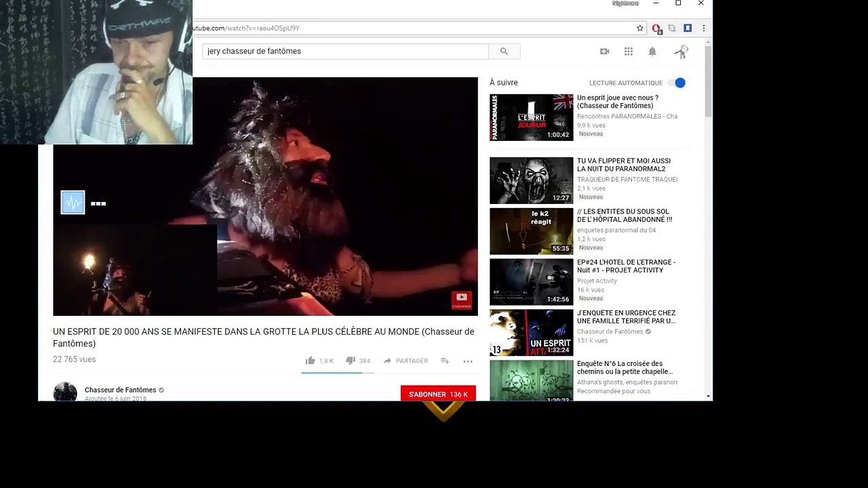Screen dimensions: 868x488
Task: Open the more actions ellipsis below video
Action: point(468,361)
